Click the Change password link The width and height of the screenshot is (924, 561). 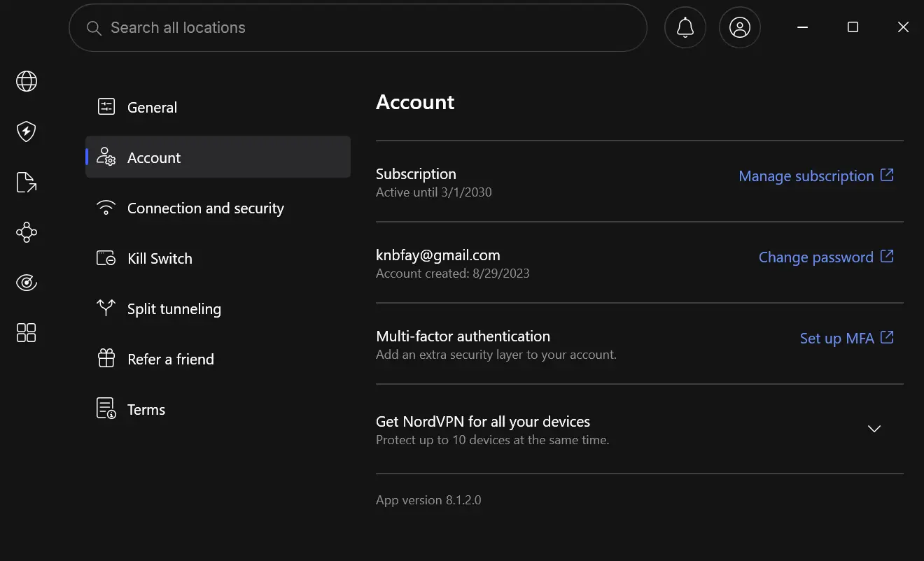pos(826,257)
